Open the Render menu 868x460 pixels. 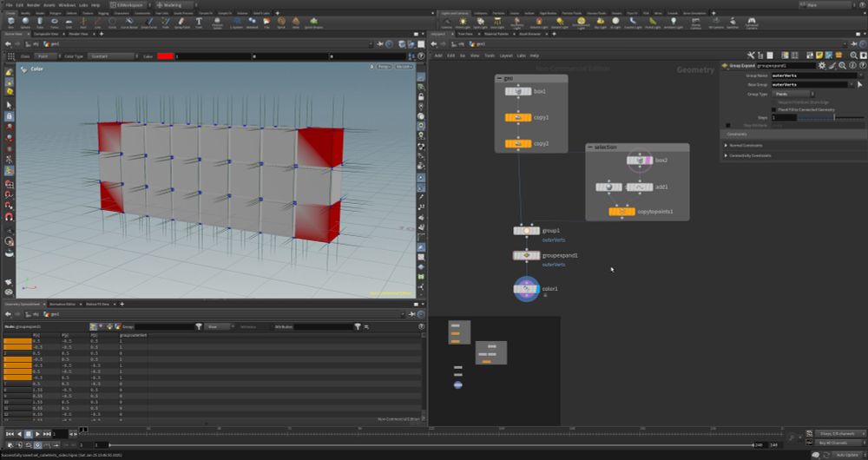pos(34,5)
